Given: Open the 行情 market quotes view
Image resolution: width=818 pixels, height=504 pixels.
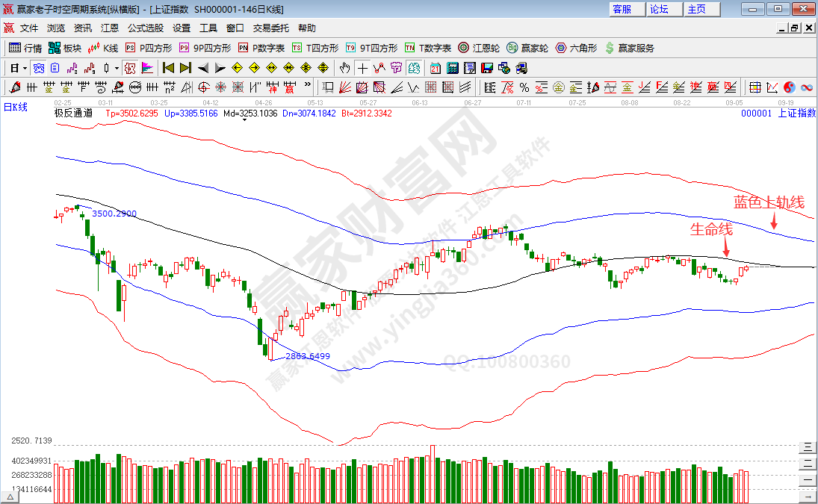Looking at the screenshot, I should [25, 48].
